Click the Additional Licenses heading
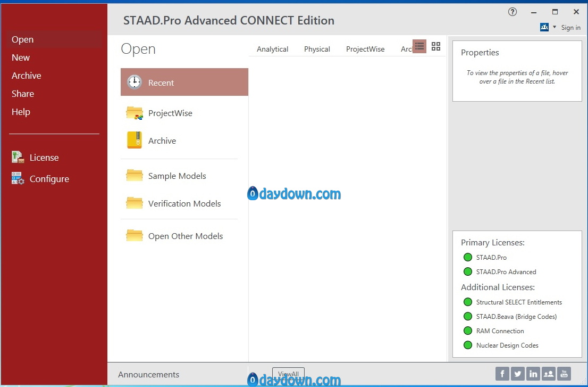The image size is (588, 387). [498, 287]
